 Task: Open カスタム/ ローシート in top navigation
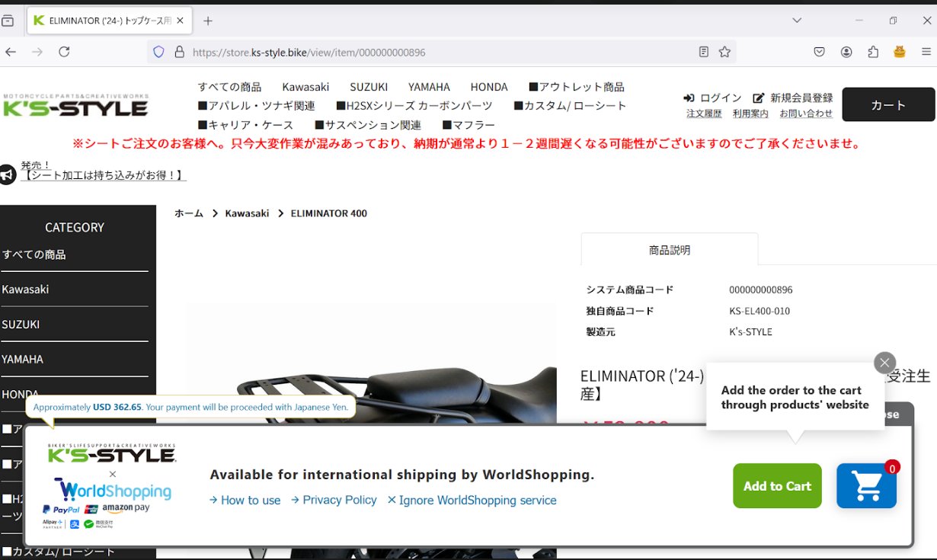click(571, 106)
